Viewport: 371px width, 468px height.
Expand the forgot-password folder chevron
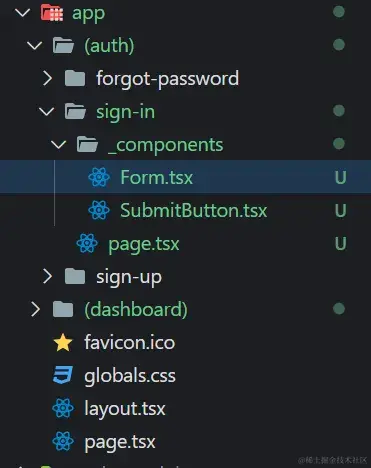(47, 78)
